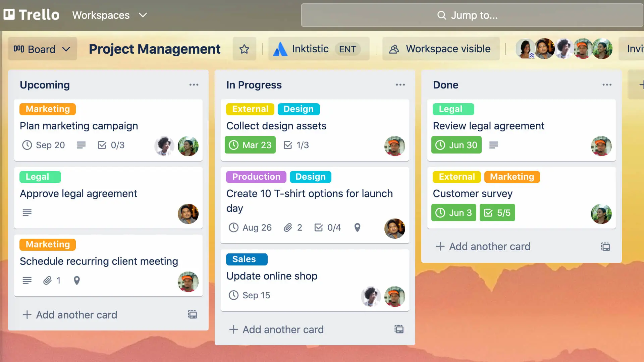This screenshot has width=644, height=362.
Task: Click the location pin icon on Create 10 T-shirt options
Action: (357, 227)
